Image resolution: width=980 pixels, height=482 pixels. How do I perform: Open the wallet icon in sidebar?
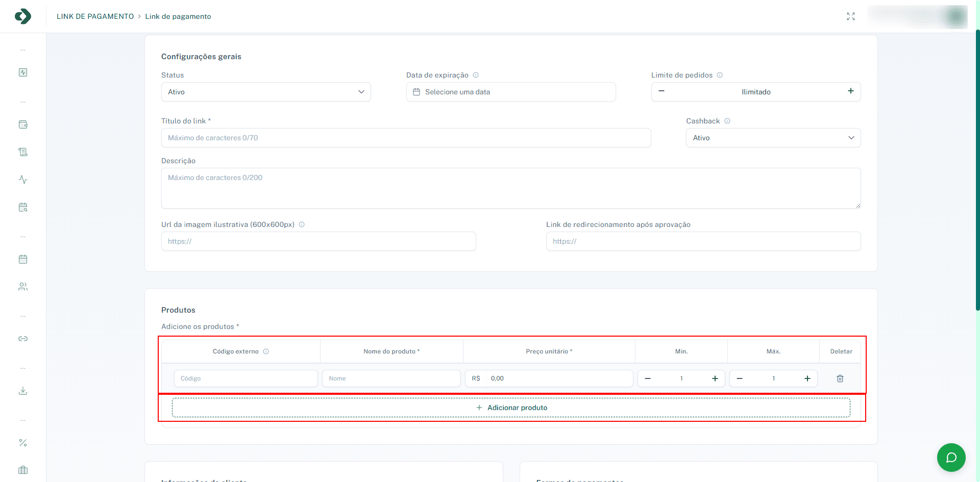(23, 124)
